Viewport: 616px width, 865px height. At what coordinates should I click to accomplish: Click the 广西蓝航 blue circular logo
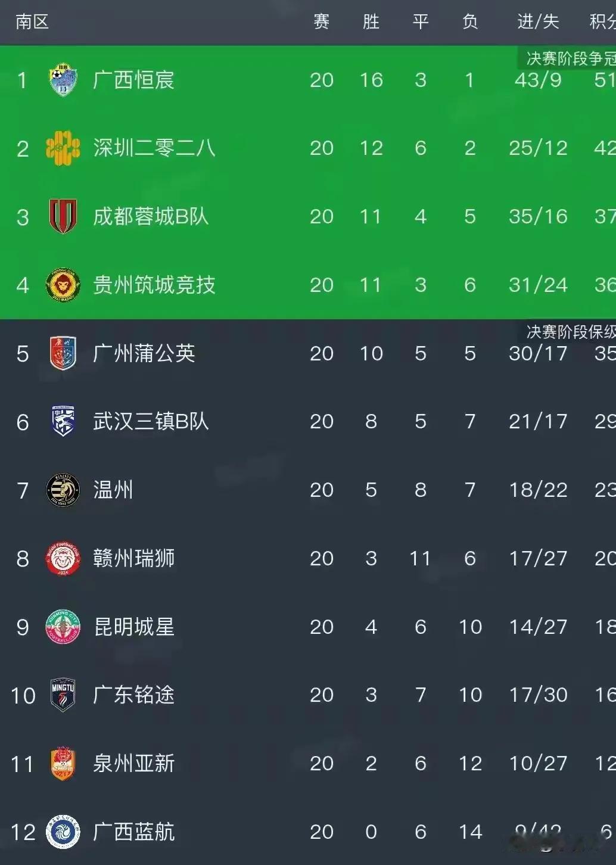63,832
